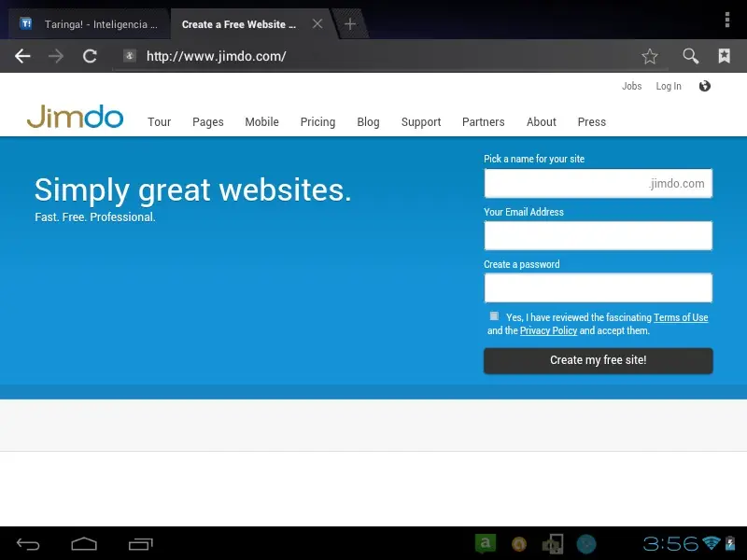
Task: Click Create my free site! button
Action: (599, 360)
